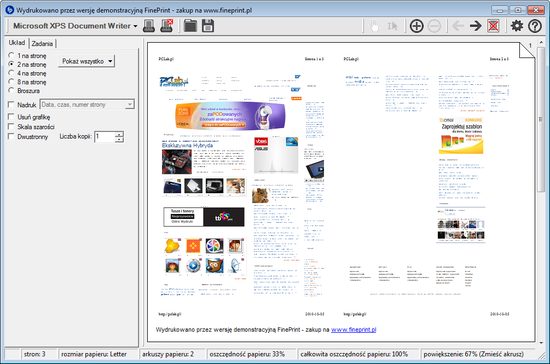550x364 pixels.
Task: Open www.fineprint.pl link in preview
Action: tap(354, 330)
